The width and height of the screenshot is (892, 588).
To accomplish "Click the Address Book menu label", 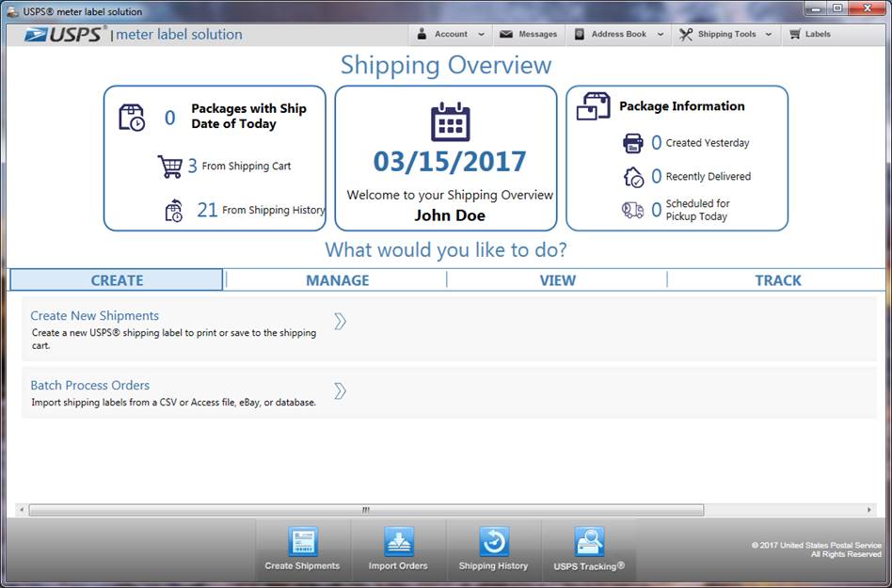I will click(x=619, y=34).
